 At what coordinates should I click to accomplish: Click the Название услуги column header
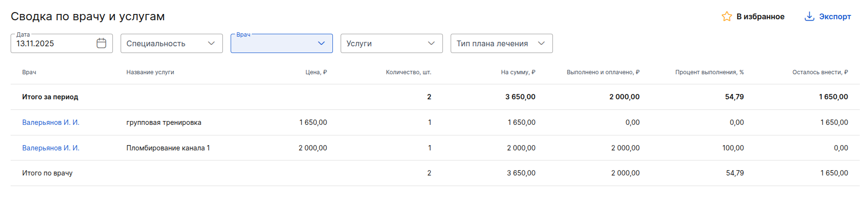coord(150,72)
